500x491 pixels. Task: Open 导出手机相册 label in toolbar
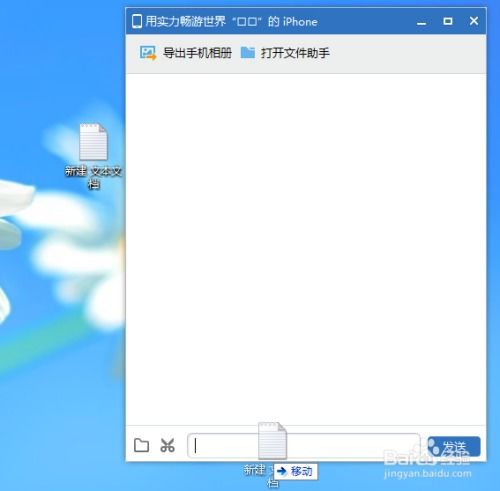point(197,53)
